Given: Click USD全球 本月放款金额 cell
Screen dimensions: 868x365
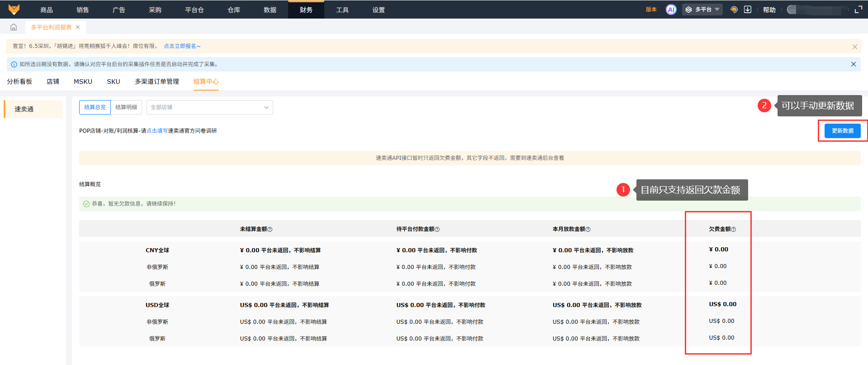Looking at the screenshot, I should coord(597,305).
